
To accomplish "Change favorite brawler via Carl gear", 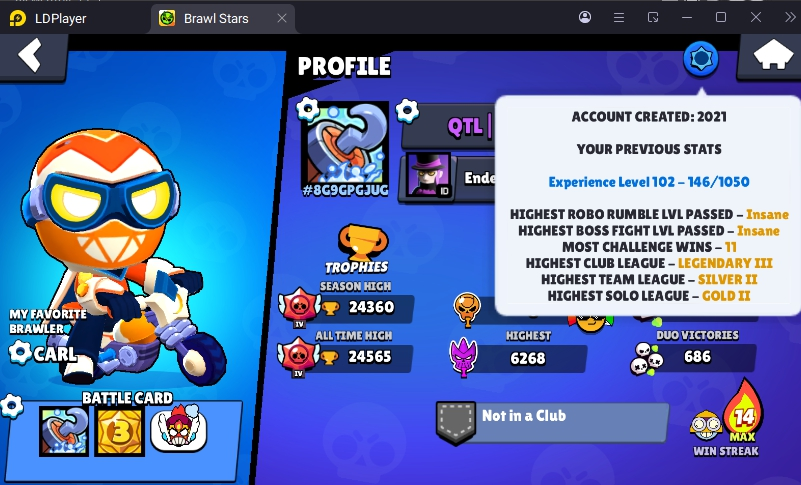I will tap(20, 353).
